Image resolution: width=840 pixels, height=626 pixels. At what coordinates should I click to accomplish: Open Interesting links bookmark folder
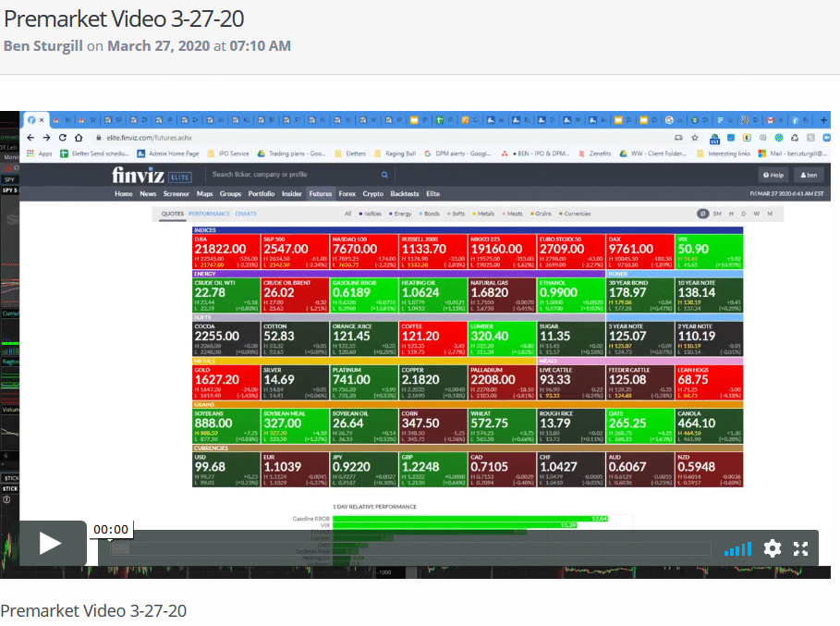[x=724, y=153]
